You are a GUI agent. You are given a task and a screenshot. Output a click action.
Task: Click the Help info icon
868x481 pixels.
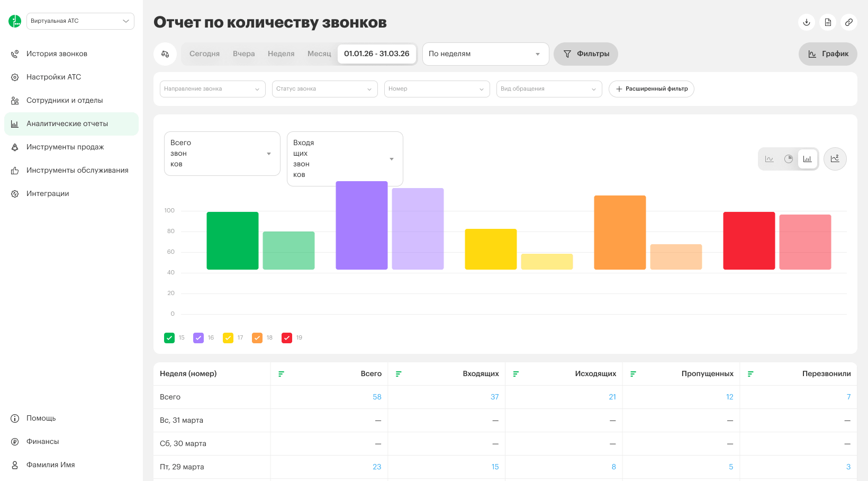(15, 418)
